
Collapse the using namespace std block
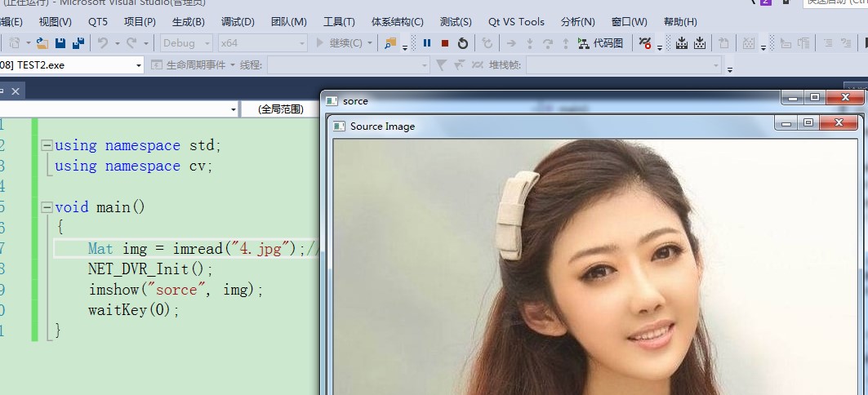47,145
